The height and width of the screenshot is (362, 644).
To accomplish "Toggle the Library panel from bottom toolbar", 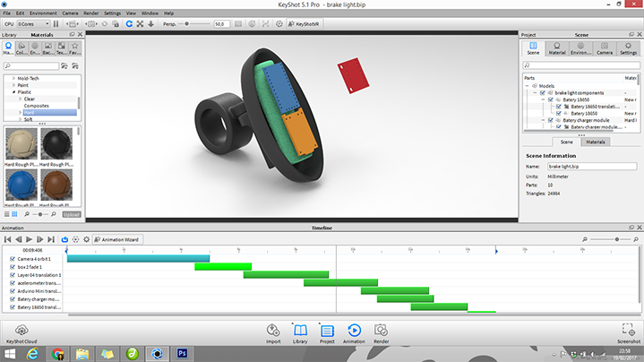I will [300, 333].
